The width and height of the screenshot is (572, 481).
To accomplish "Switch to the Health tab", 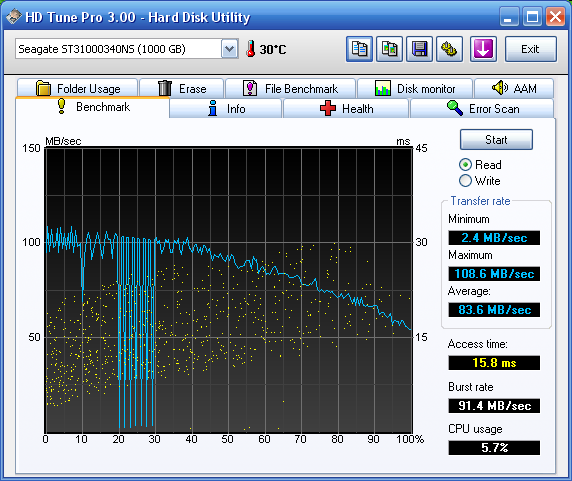I will [x=345, y=109].
